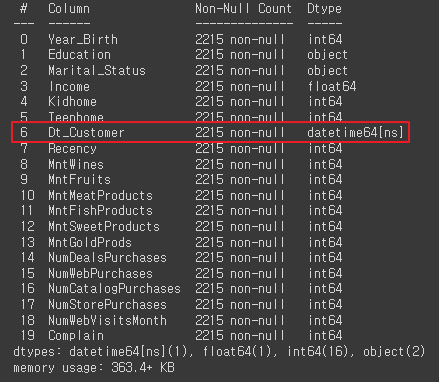The image size is (439, 382).
Task: Click '2215 non-null' in the Income row
Action: click(x=240, y=87)
